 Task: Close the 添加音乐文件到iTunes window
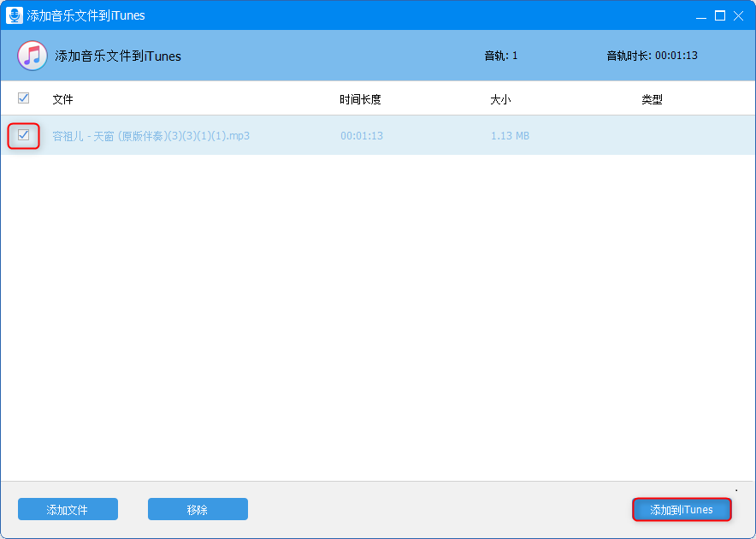coord(738,16)
